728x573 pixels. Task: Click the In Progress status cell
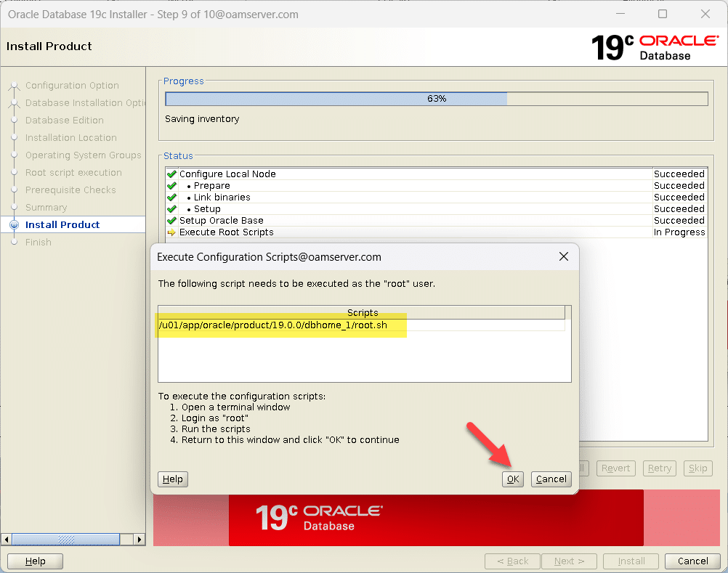679,232
